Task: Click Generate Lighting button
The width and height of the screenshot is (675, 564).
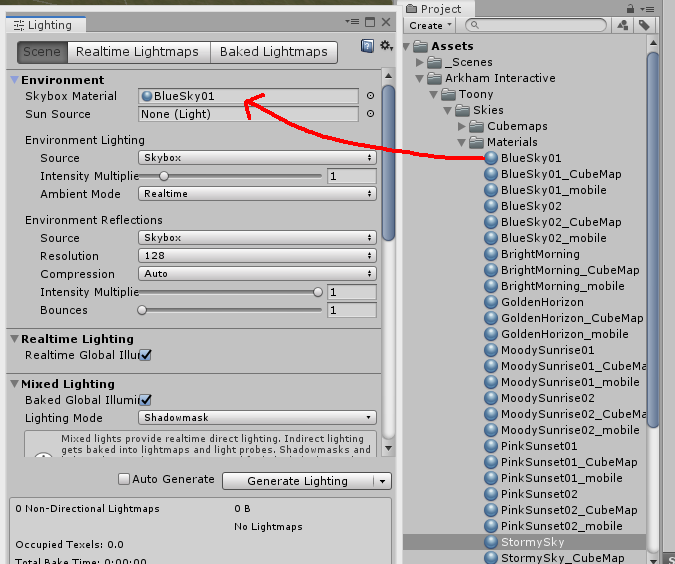Action: click(298, 481)
